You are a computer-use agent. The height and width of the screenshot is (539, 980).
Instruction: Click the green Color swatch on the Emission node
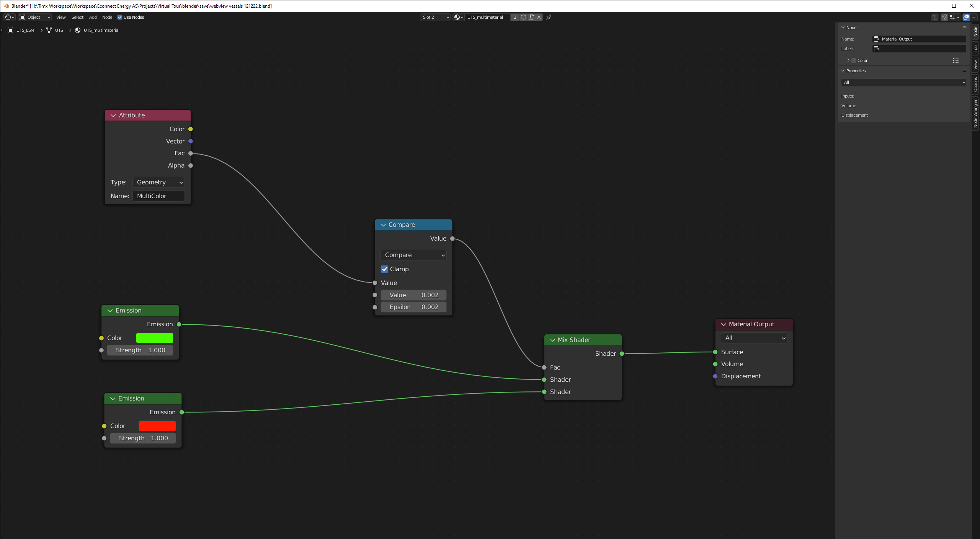point(154,338)
